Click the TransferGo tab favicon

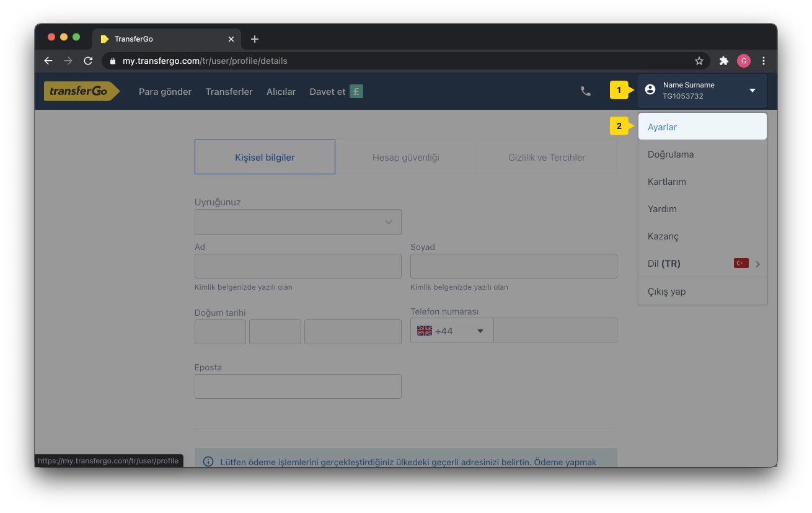105,39
